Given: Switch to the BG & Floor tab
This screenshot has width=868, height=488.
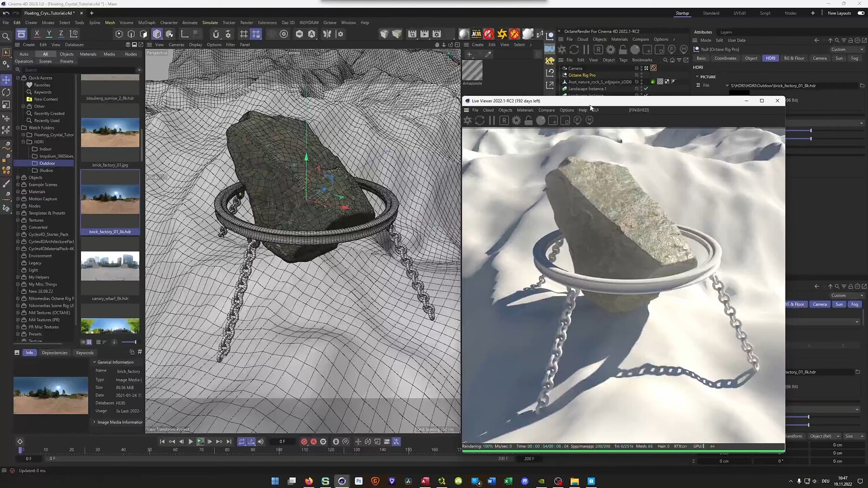Looking at the screenshot, I should 794,58.
